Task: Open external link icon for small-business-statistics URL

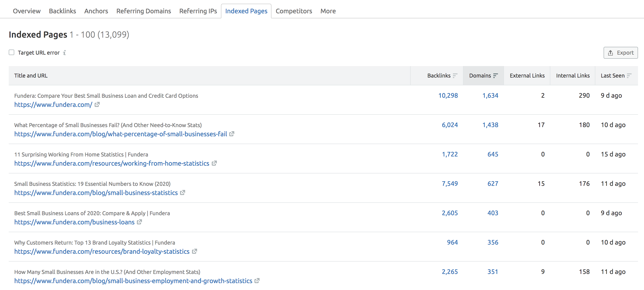Action: pyautogui.click(x=183, y=192)
